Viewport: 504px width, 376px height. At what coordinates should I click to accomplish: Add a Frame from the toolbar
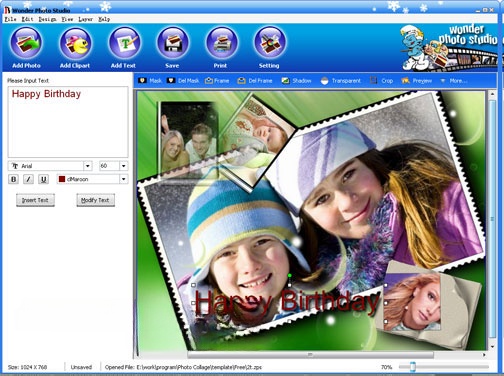217,81
